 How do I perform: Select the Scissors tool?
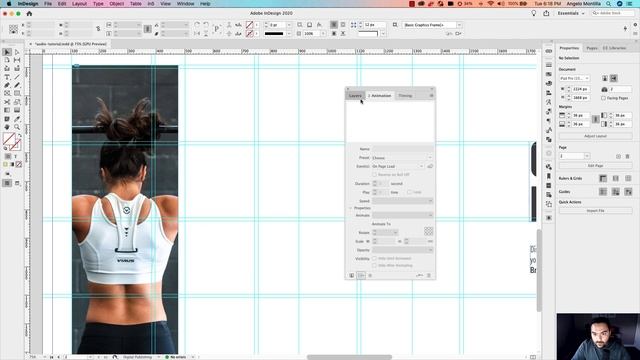[7, 102]
